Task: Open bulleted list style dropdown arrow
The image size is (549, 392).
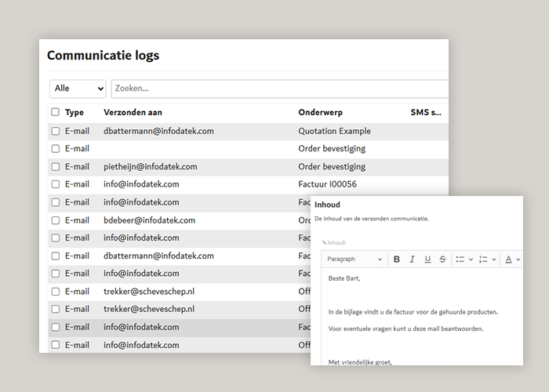Action: click(471, 260)
